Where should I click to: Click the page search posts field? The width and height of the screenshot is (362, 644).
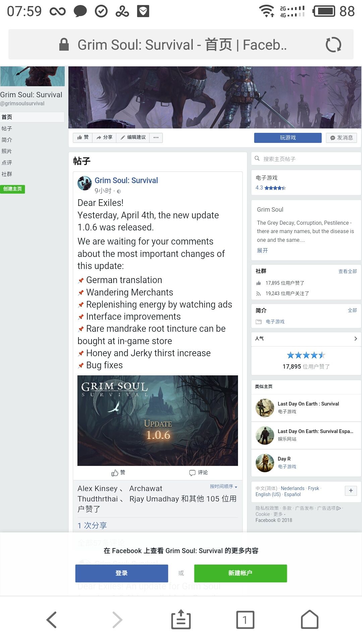(306, 159)
